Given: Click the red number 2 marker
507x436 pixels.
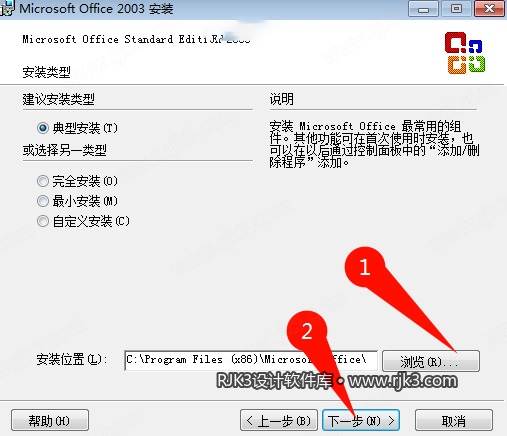Looking at the screenshot, I should point(307,331).
